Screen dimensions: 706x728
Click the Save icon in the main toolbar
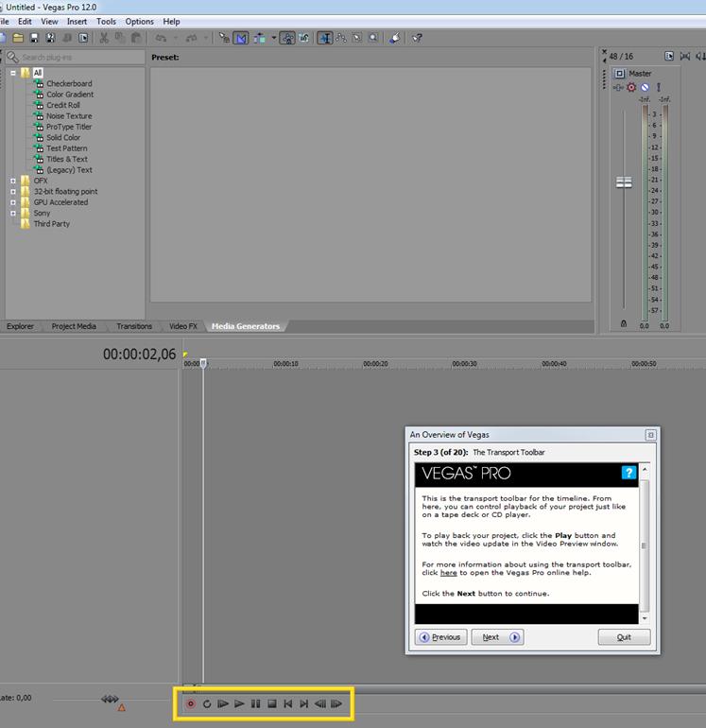click(34, 38)
